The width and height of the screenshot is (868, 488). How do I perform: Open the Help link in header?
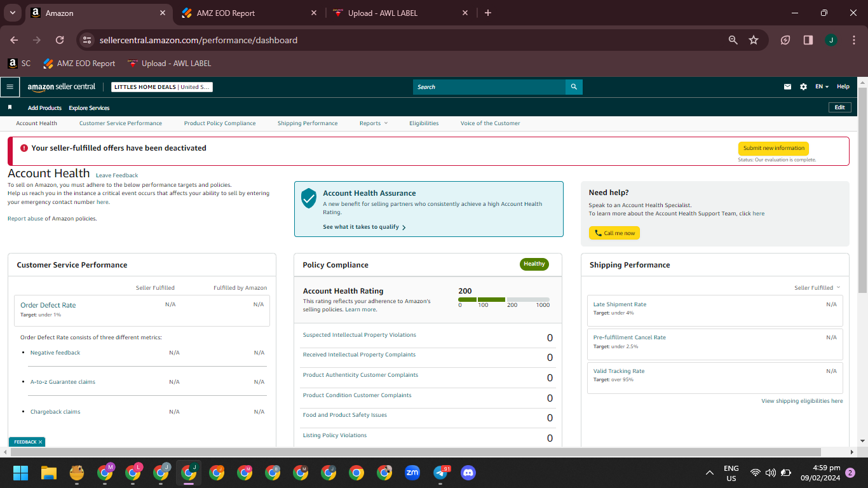[843, 86]
